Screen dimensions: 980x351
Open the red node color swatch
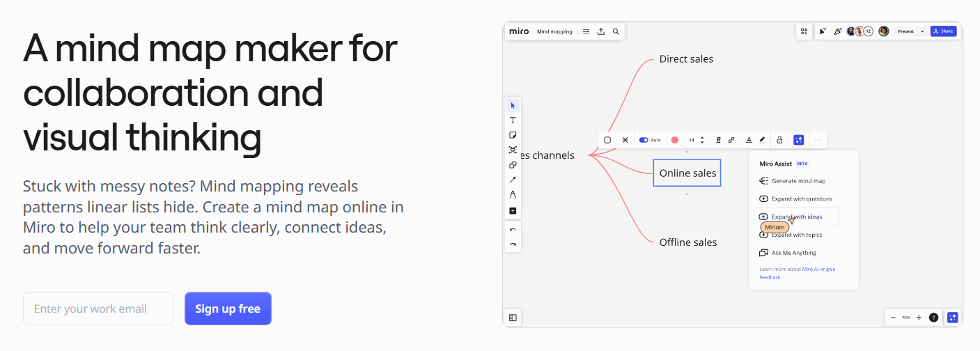[x=675, y=140]
